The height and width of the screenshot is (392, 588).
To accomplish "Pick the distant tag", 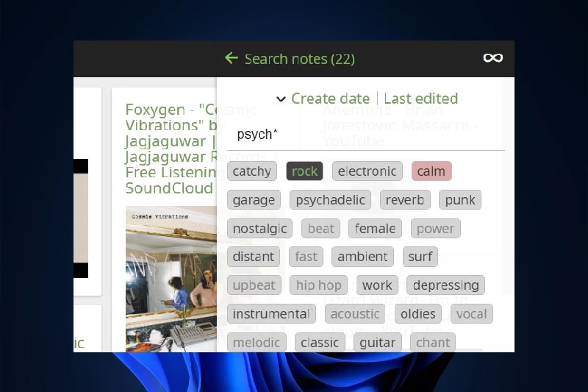I will [254, 257].
